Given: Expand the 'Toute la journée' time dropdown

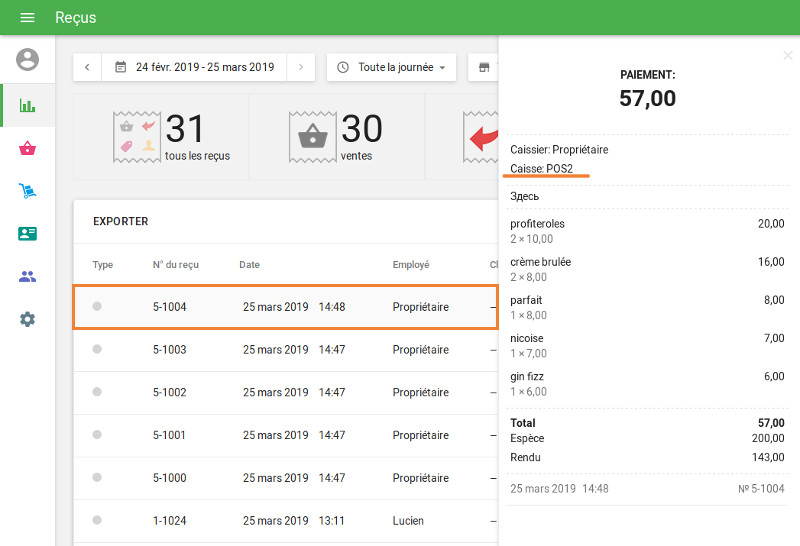Looking at the screenshot, I should click(x=391, y=67).
